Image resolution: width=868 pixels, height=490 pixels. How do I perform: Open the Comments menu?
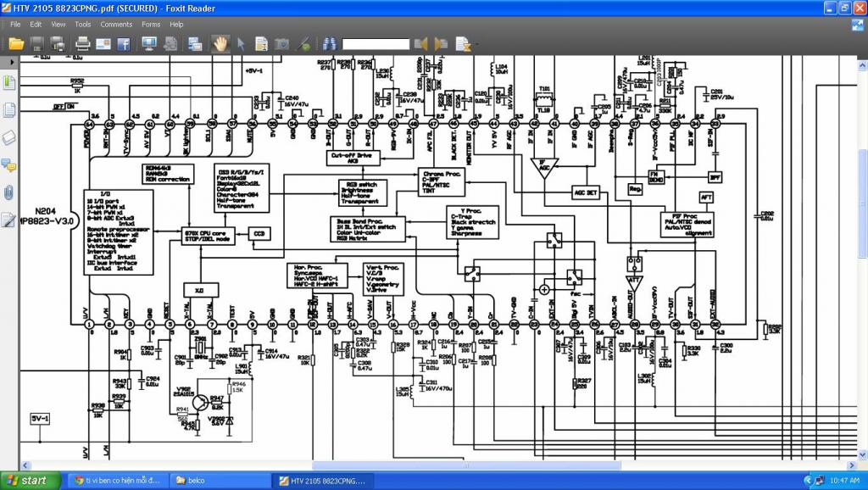pos(116,25)
